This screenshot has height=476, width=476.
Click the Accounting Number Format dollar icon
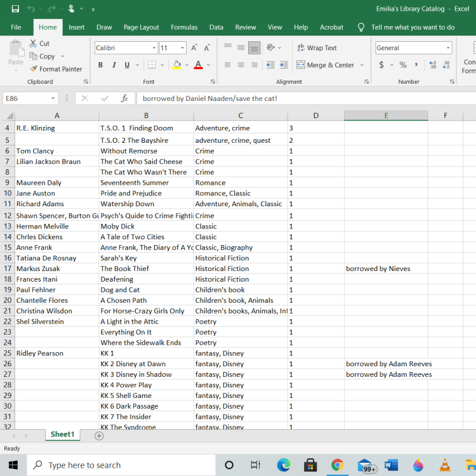coord(381,65)
